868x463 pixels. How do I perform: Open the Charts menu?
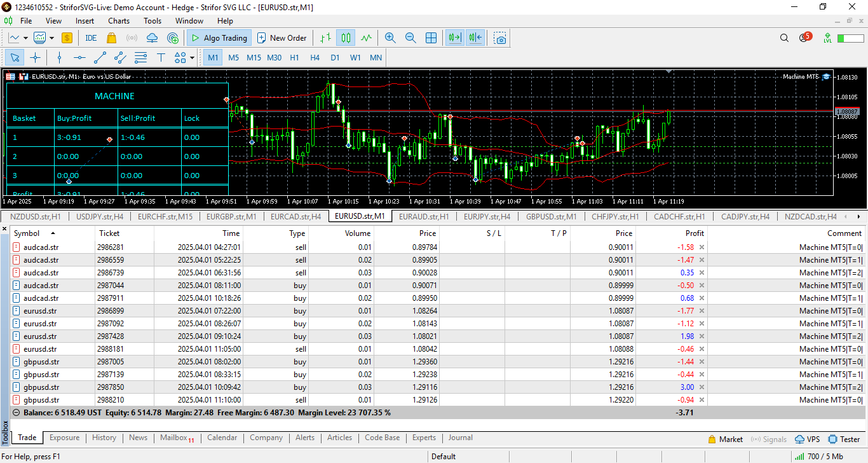click(x=119, y=21)
